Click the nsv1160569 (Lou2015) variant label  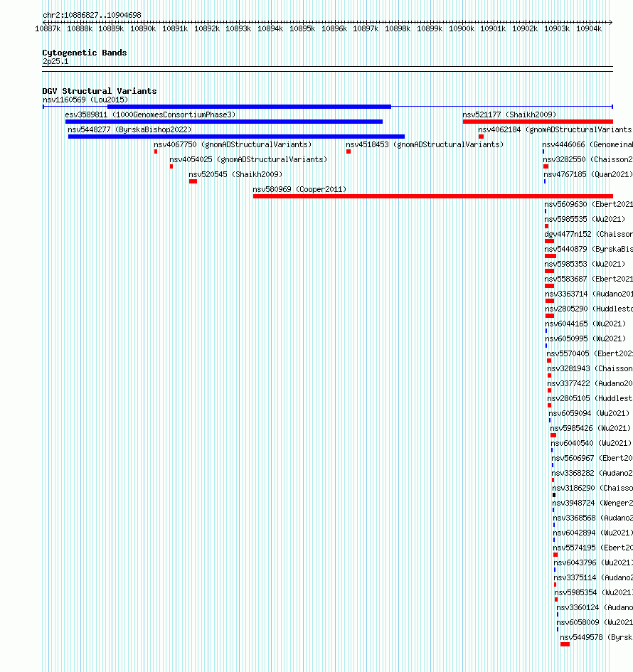(x=85, y=100)
